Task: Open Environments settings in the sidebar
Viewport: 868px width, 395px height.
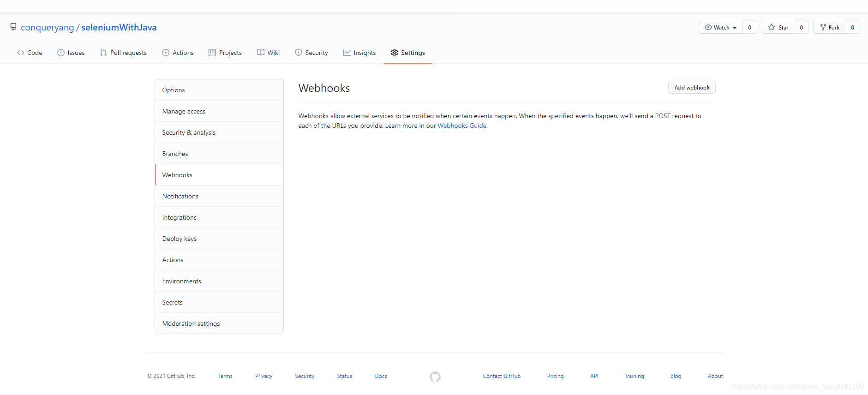Action: 219,281
